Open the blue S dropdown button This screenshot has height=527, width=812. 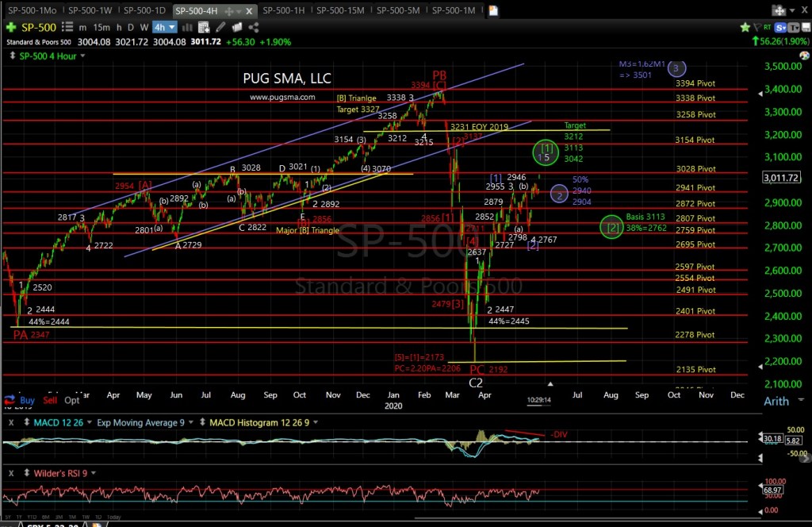coord(781,28)
